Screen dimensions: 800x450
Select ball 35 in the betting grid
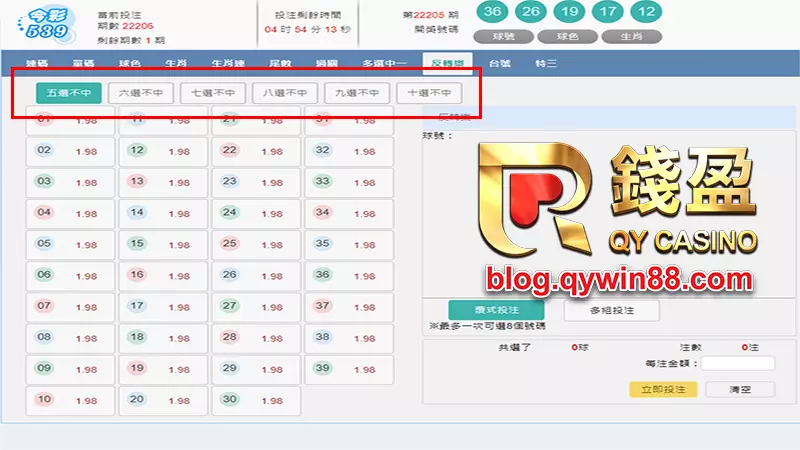click(x=322, y=243)
